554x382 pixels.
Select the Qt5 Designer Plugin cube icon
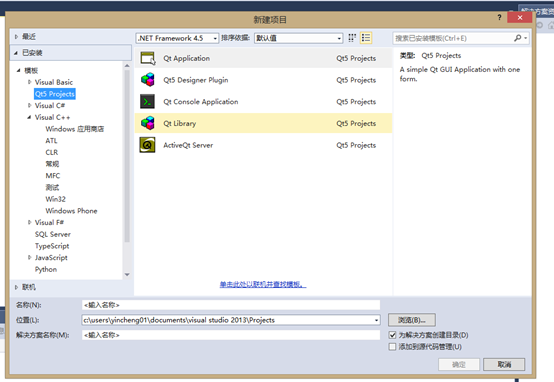tap(148, 80)
